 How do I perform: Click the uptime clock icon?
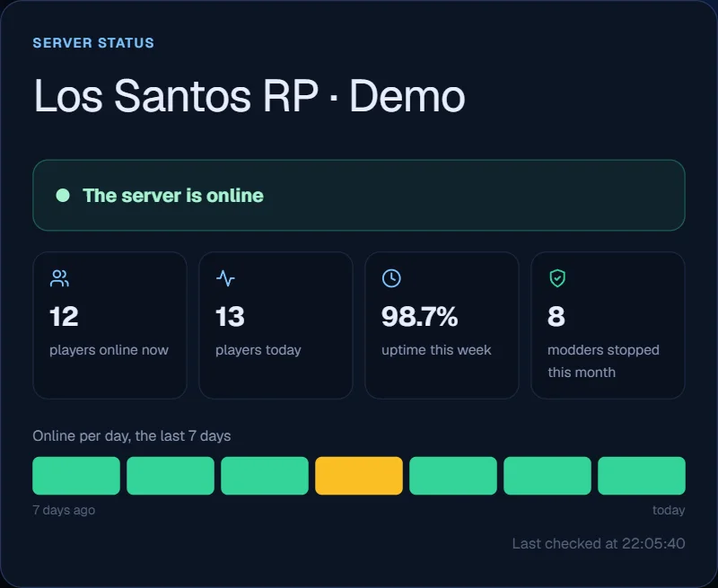391,278
